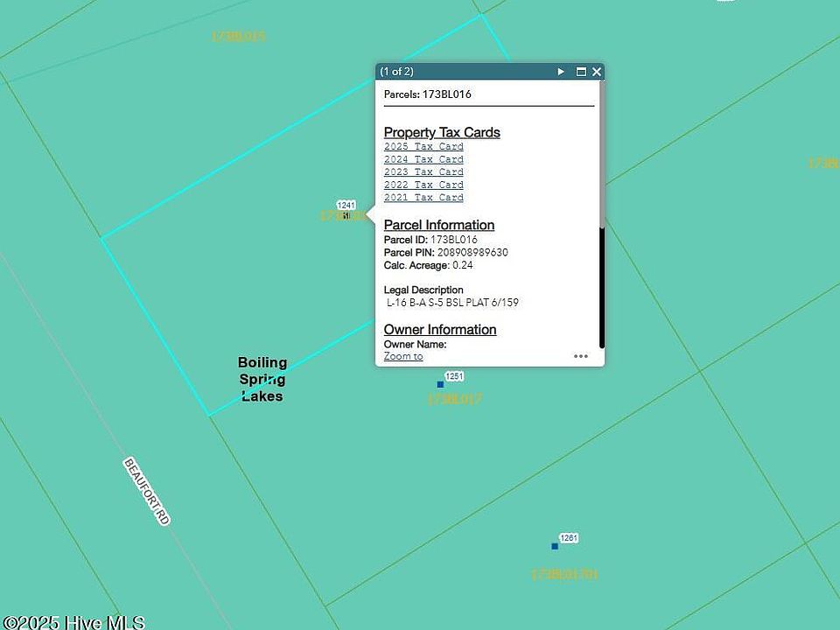Viewport: 840px width, 630px height.
Task: Click the 1281 address label
Action: pos(569,538)
